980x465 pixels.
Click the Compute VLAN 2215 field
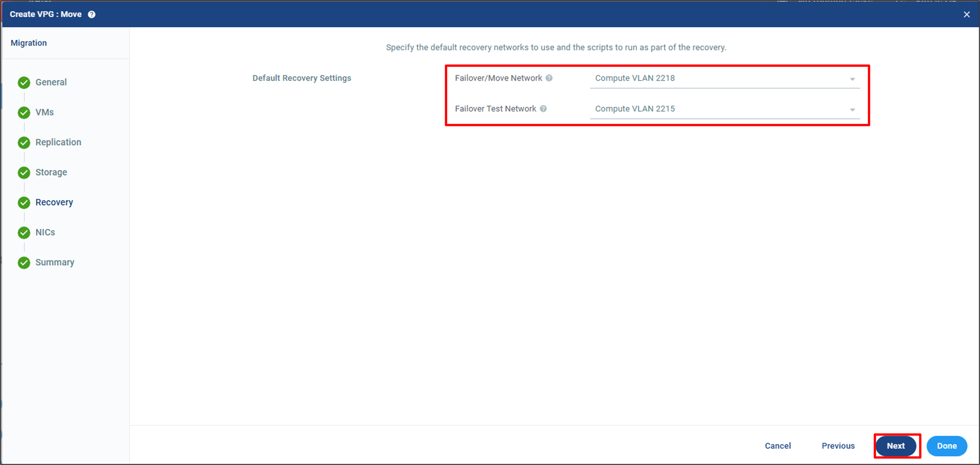(x=725, y=109)
